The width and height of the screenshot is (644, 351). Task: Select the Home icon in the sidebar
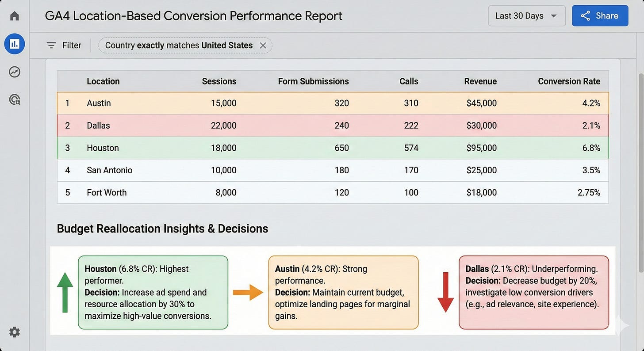(x=14, y=15)
